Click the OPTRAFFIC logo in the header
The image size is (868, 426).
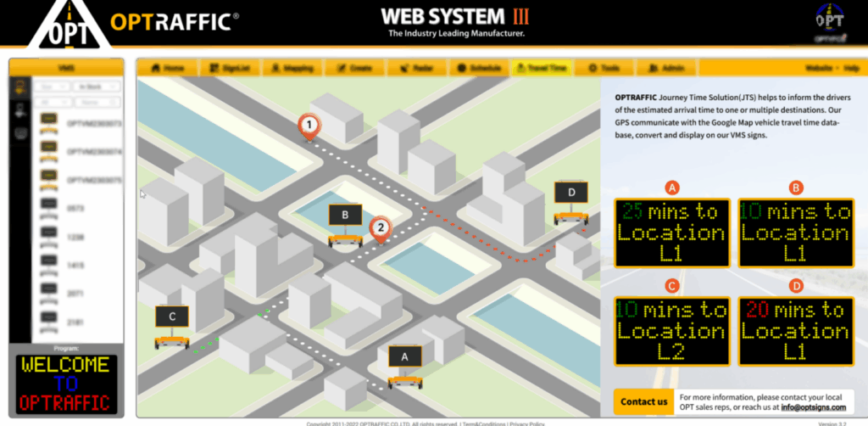pos(133,23)
